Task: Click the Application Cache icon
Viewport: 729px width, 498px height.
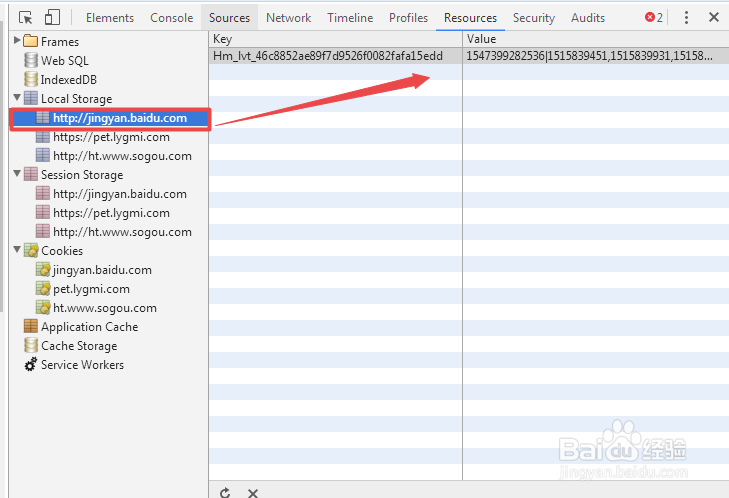Action: click(x=31, y=326)
